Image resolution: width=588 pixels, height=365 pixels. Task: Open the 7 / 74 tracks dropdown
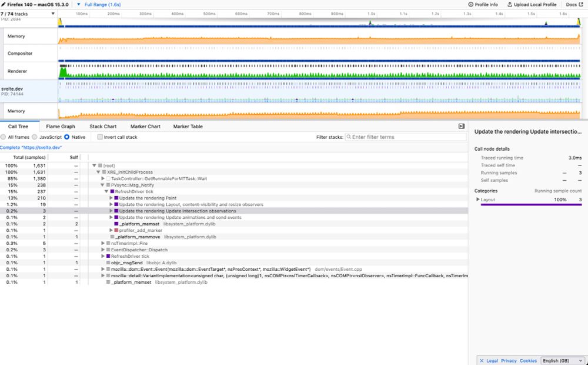pos(28,14)
